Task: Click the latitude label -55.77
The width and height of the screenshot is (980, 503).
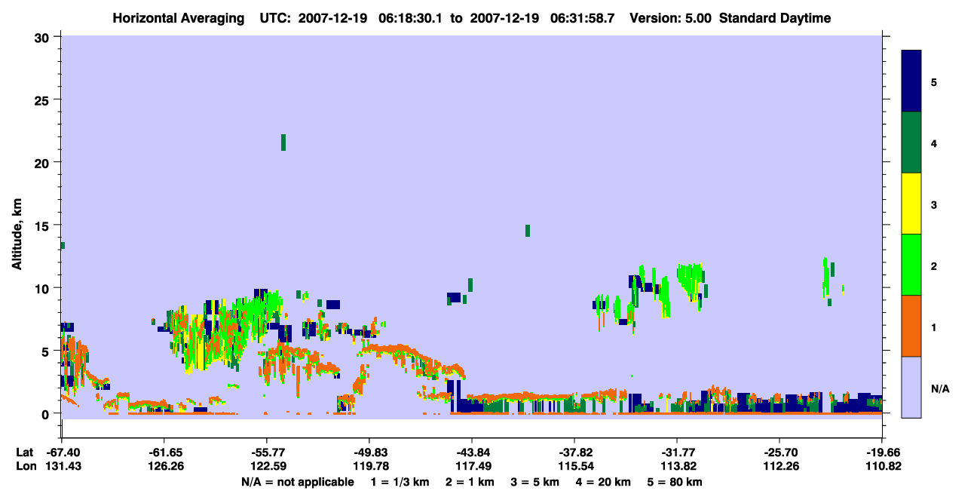Action: pos(266,452)
